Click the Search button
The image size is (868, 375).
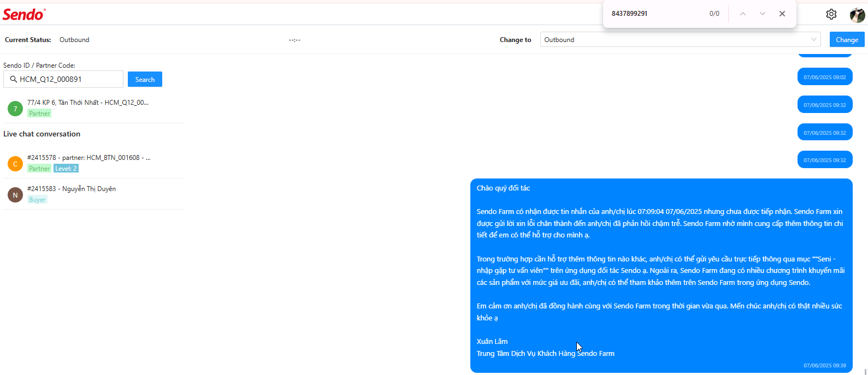pos(145,79)
